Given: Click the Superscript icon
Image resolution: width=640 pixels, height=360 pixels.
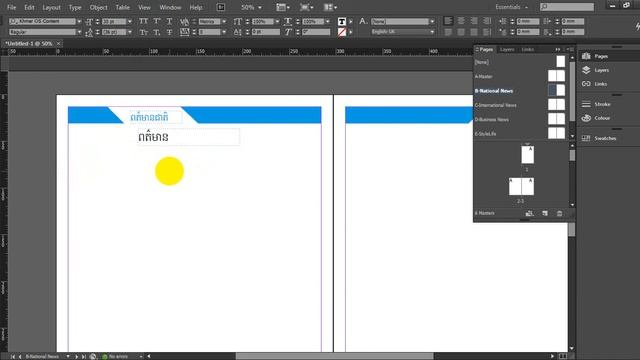Looking at the screenshot, I should [157, 21].
